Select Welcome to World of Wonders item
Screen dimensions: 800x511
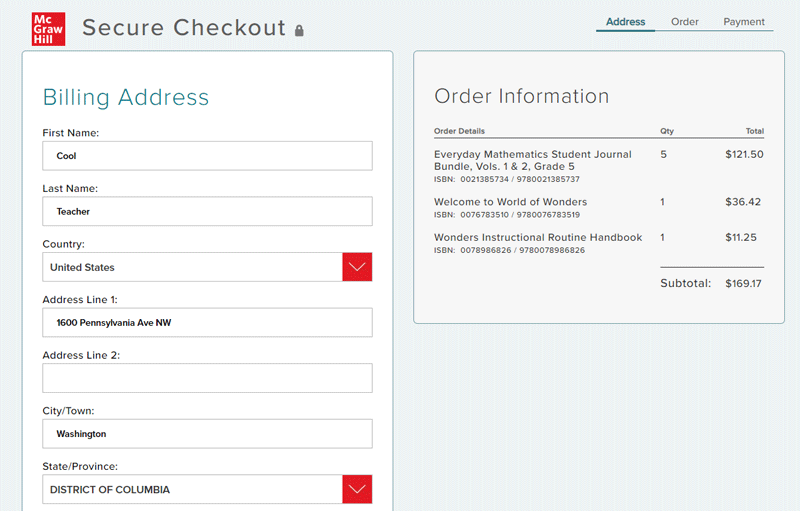[510, 202]
